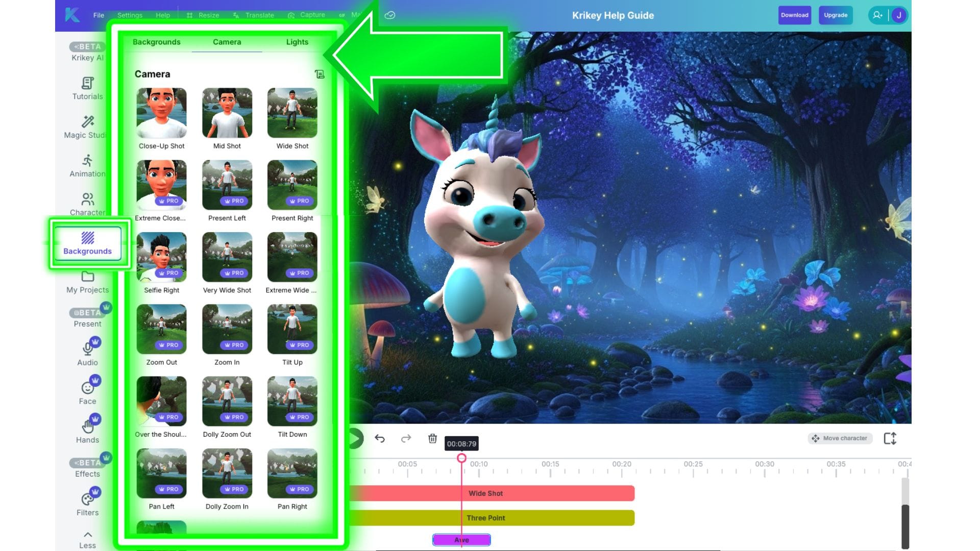Click the fullscreen expand icon by timeline
Screen dimensions: 980x551
pyautogui.click(x=890, y=438)
